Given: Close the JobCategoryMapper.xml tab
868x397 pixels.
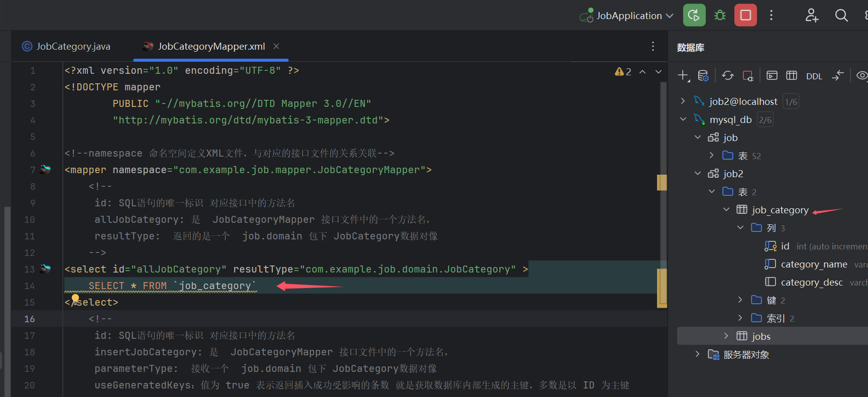Looking at the screenshot, I should tap(276, 46).
